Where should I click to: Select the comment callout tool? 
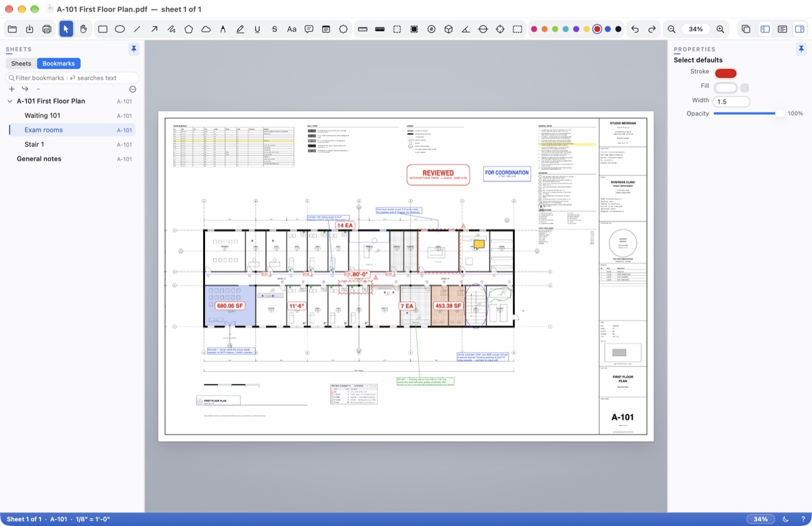pos(309,29)
